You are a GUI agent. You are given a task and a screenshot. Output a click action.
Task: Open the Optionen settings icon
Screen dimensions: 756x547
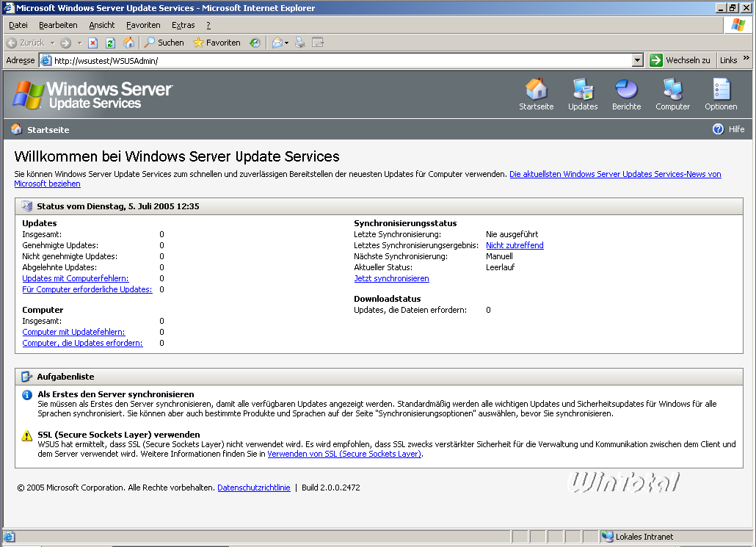tap(721, 90)
